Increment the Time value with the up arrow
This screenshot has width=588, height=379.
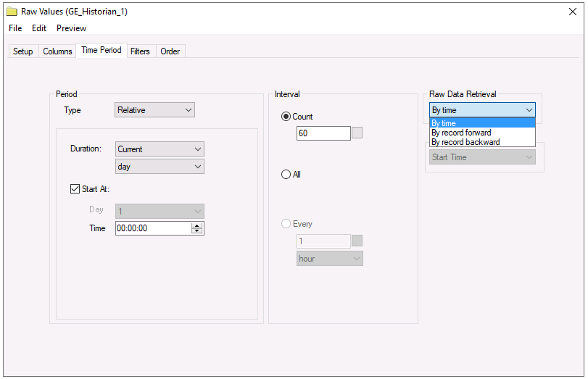[197, 225]
